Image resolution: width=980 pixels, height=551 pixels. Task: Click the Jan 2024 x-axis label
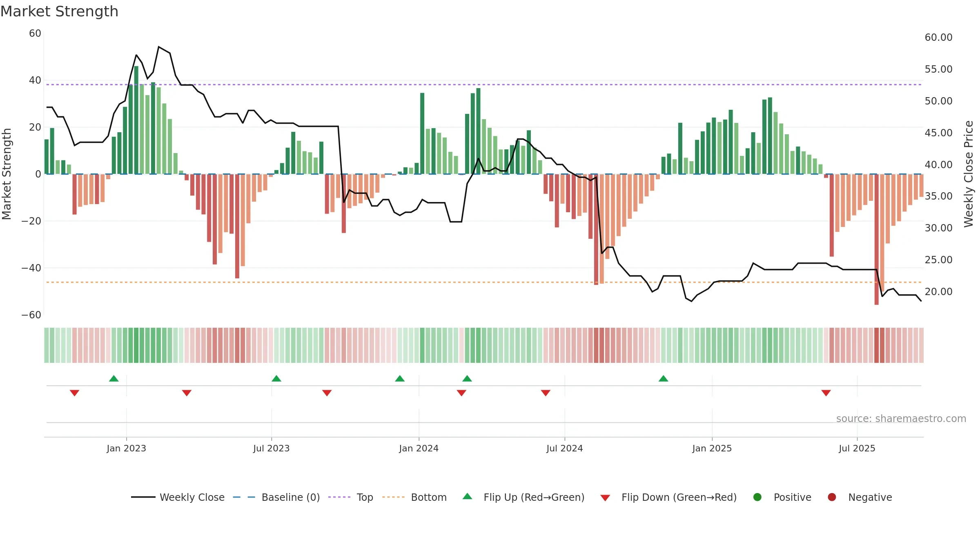[419, 448]
